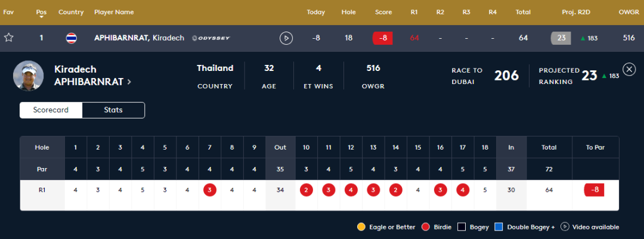Click the red -8 Score badge
Image resolution: width=644 pixels, height=239 pixels.
[383, 38]
